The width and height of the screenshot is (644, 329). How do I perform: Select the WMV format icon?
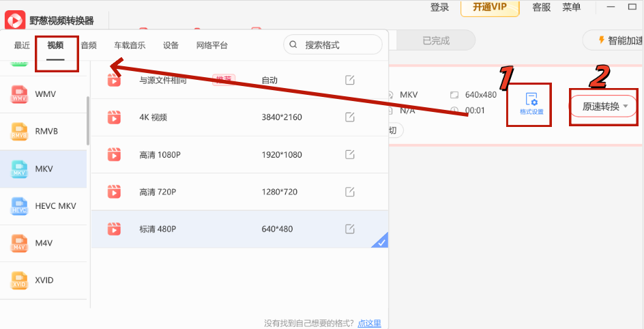point(19,94)
